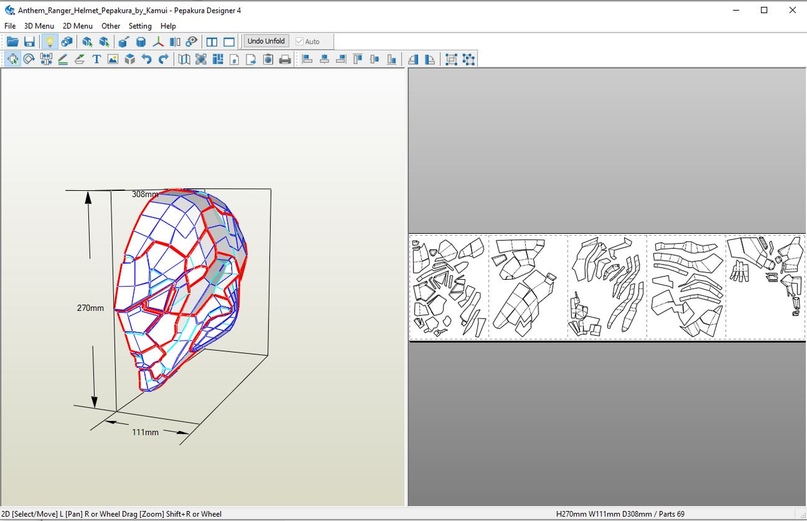Expand the Setting menu
Image resolution: width=807 pixels, height=521 pixels.
[140, 26]
